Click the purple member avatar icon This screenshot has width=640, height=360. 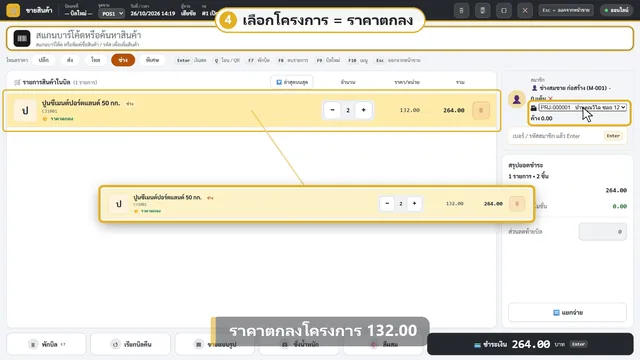click(x=516, y=99)
